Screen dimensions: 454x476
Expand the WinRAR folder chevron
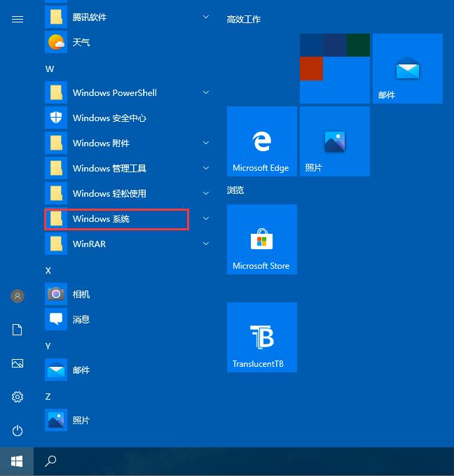tap(205, 244)
